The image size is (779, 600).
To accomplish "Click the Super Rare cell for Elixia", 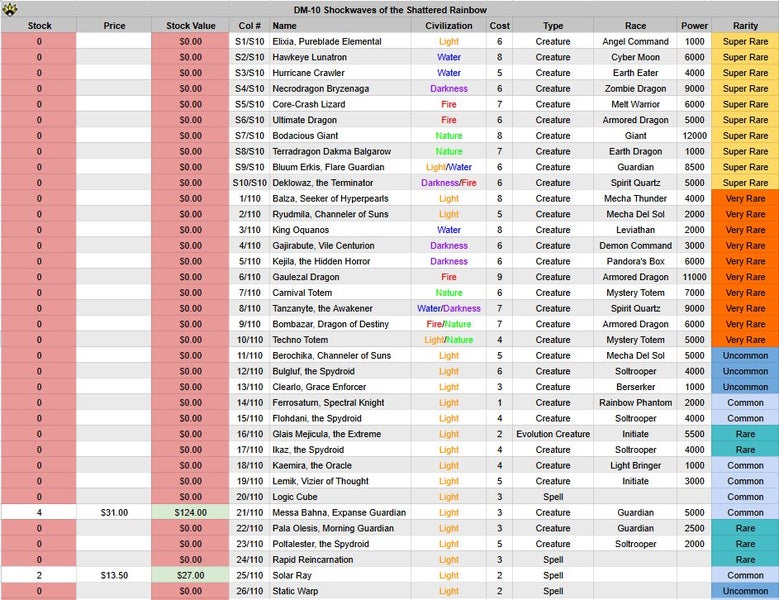I will coord(745,42).
